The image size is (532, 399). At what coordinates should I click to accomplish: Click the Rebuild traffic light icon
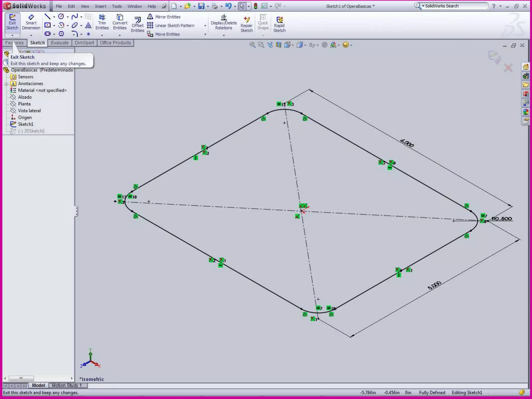pyautogui.click(x=256, y=6)
